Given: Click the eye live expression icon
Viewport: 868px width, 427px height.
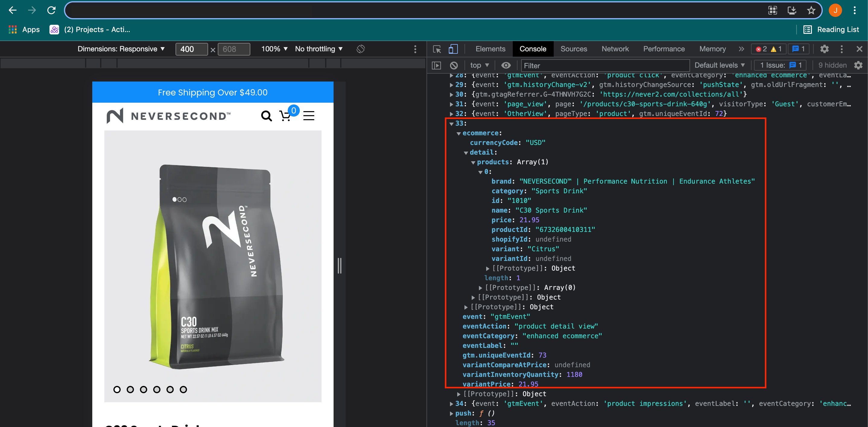Looking at the screenshot, I should pos(505,66).
